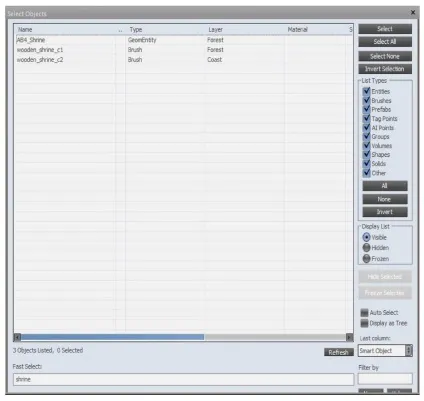The width and height of the screenshot is (424, 401).
Task: Select the Hidden display list option
Action: click(366, 248)
